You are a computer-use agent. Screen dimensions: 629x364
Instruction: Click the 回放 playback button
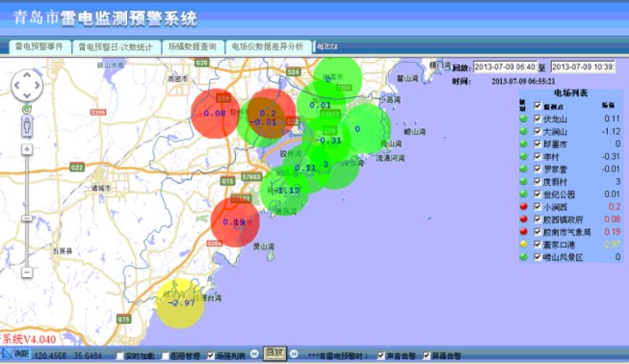tap(275, 352)
